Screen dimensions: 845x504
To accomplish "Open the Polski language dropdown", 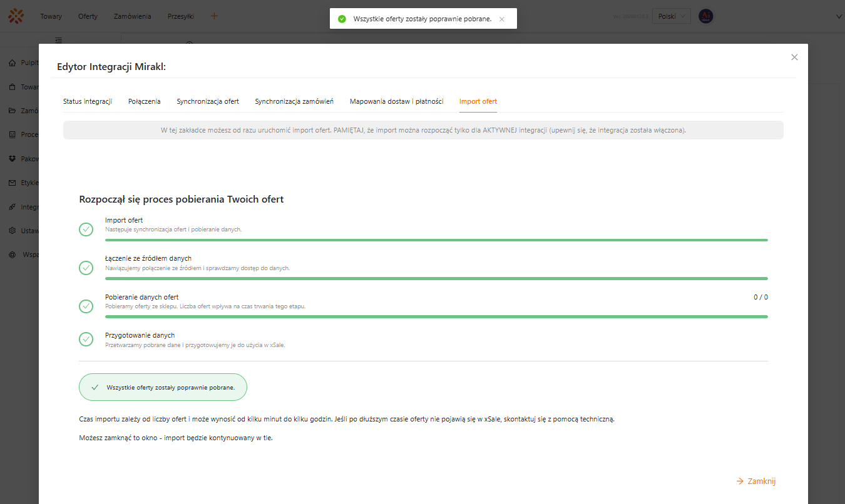I will (671, 16).
